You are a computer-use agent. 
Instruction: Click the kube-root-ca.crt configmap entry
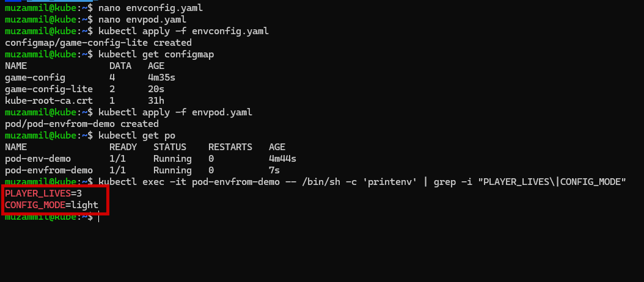48,101
